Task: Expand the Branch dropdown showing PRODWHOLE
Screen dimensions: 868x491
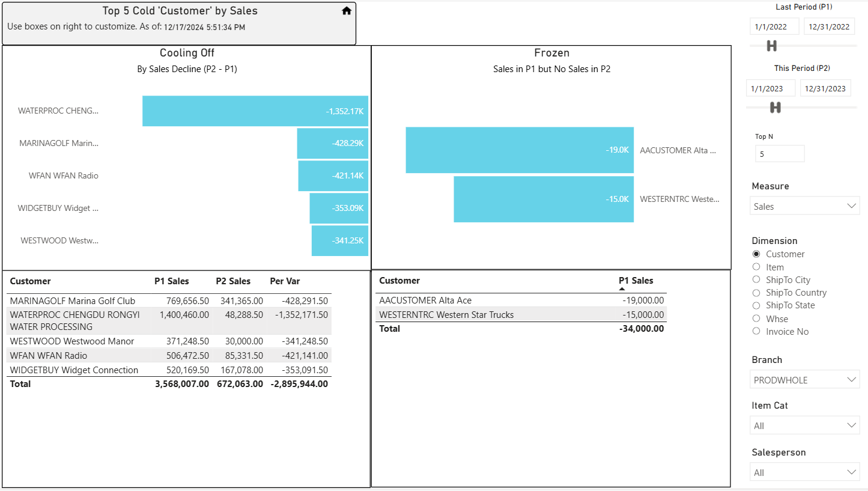Action: [x=805, y=380]
